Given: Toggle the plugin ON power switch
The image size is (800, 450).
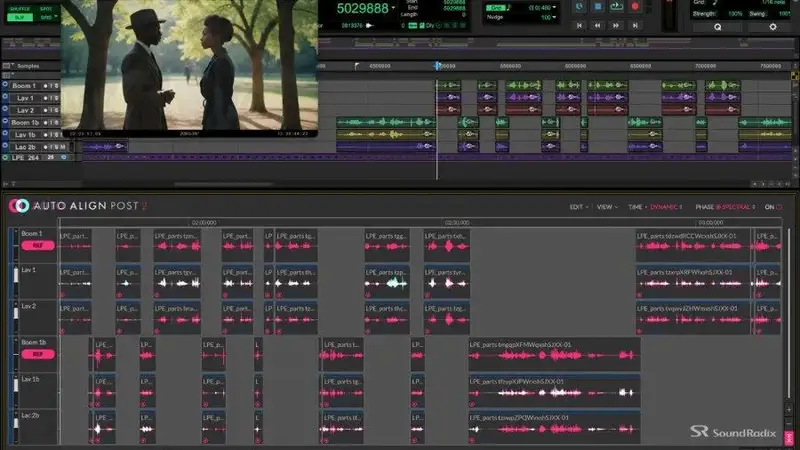Looking at the screenshot, I should coord(779,207).
